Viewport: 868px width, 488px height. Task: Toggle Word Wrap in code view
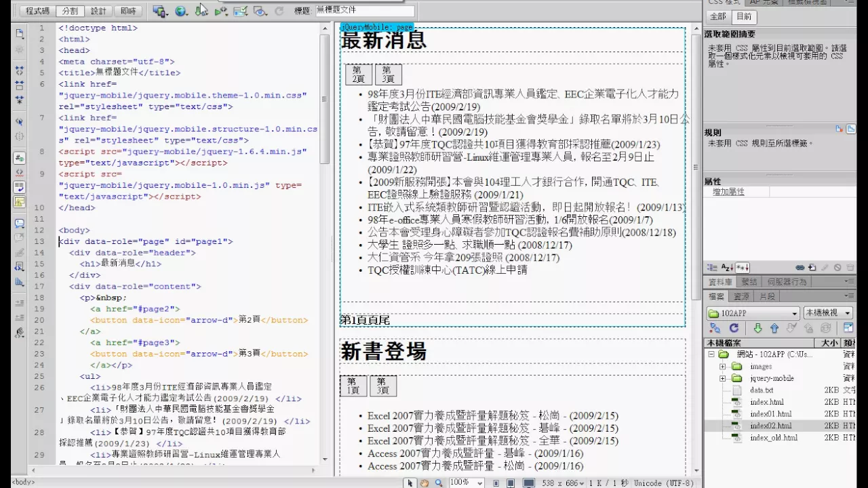pyautogui.click(x=20, y=187)
